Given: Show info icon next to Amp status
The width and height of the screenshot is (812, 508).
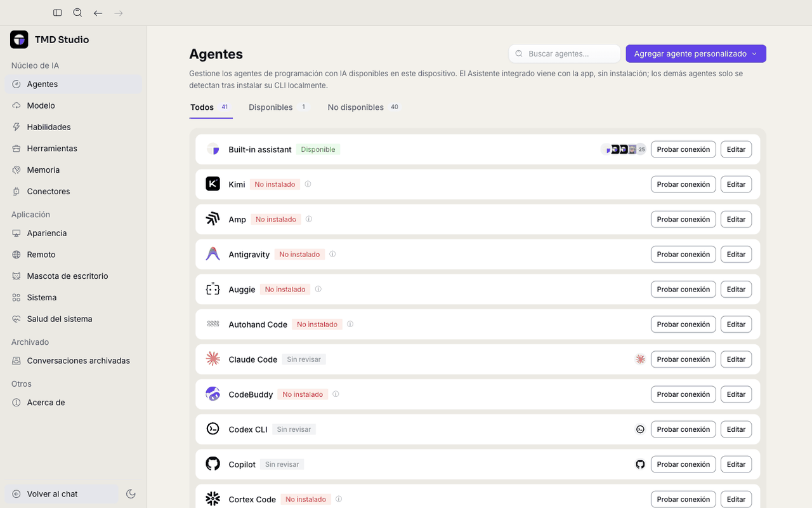Looking at the screenshot, I should click(309, 219).
